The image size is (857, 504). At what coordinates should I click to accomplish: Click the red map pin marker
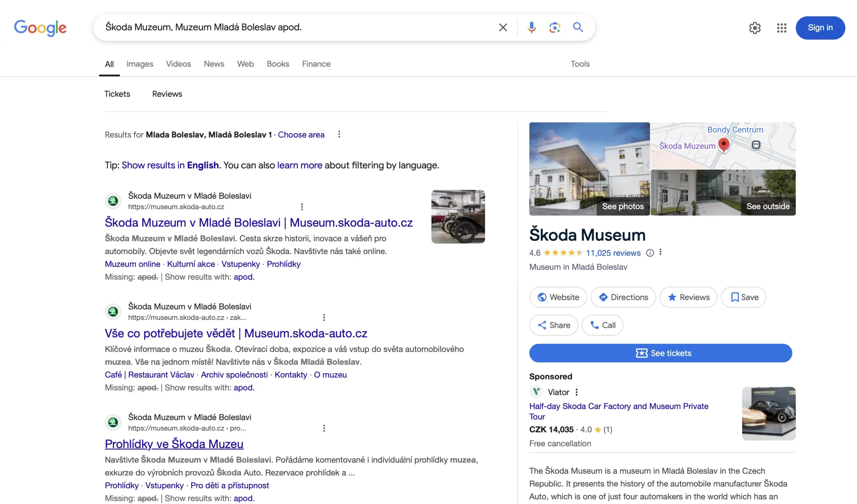(724, 145)
